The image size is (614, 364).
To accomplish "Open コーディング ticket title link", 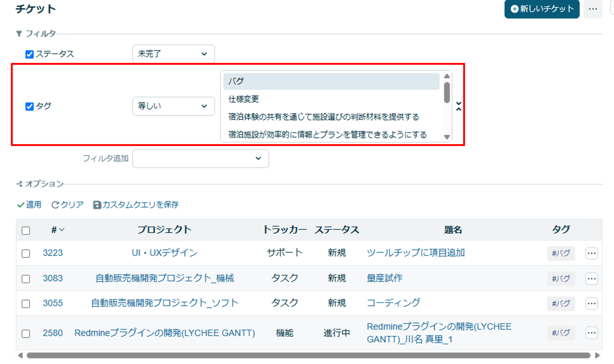I will 393,303.
